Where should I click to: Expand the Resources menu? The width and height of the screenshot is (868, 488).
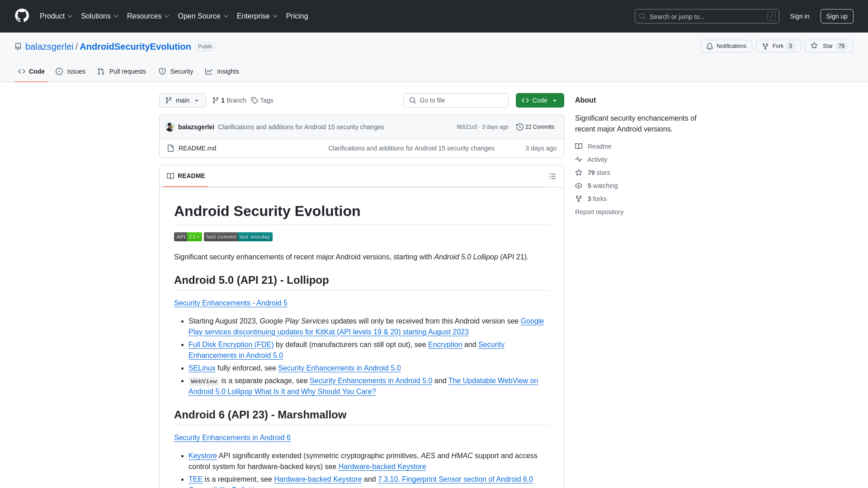pos(148,16)
